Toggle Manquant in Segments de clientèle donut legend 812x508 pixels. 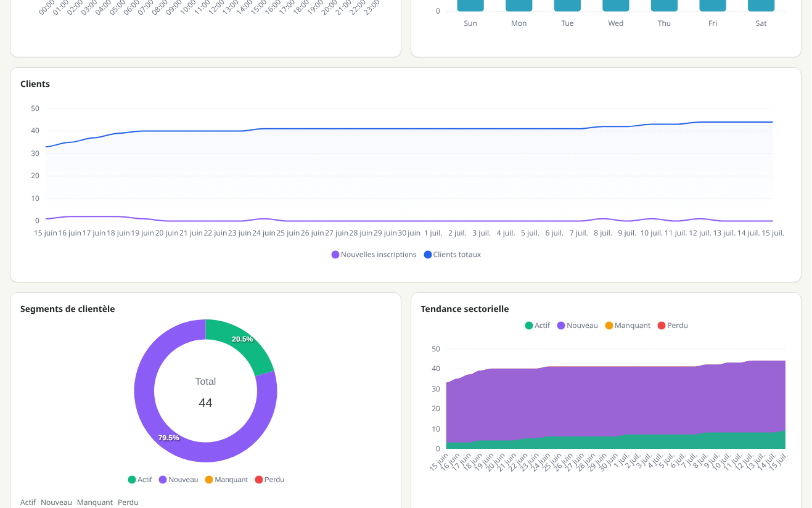click(226, 480)
